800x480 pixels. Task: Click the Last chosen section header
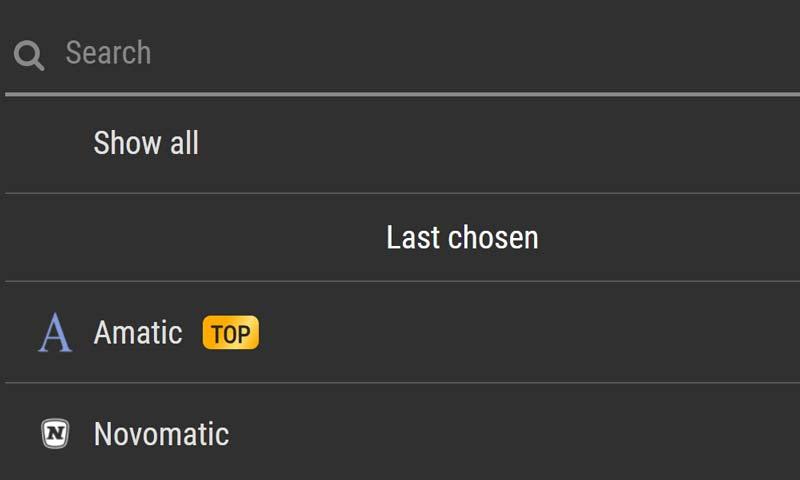pos(462,238)
